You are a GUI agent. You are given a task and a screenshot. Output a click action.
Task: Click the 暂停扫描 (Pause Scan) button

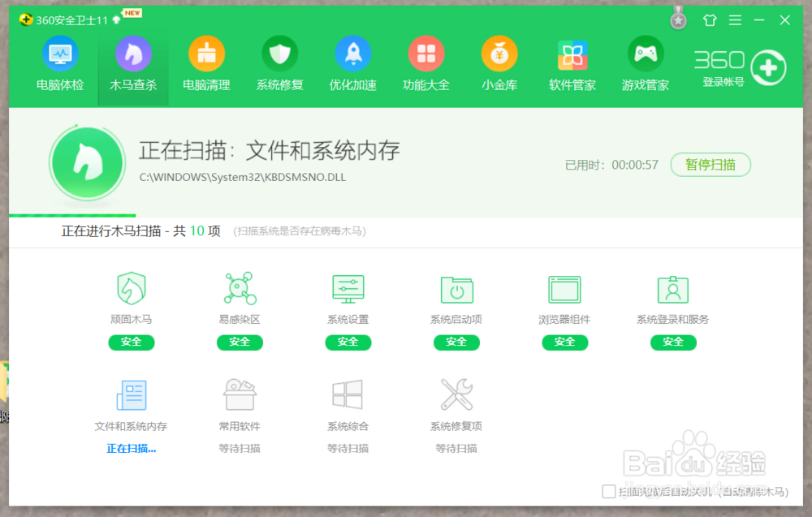tap(710, 165)
